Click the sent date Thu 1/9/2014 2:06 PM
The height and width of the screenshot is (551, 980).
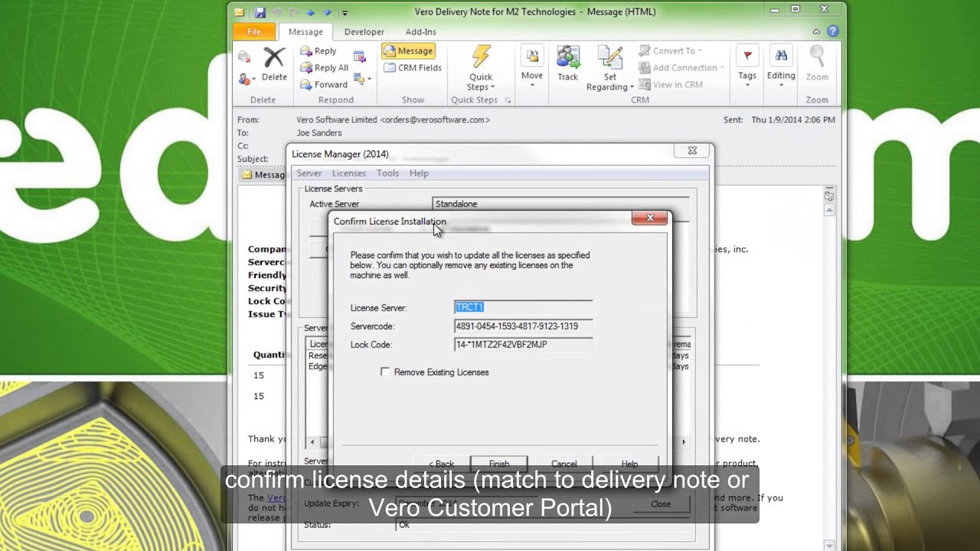coord(793,120)
